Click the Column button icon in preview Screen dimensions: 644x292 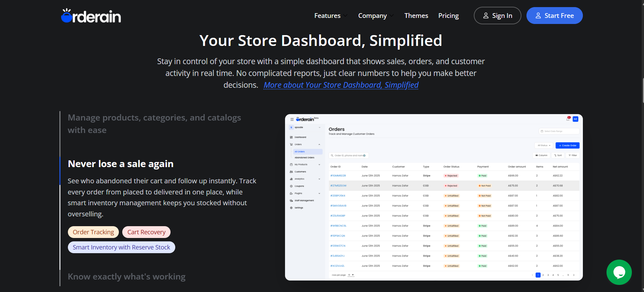[x=537, y=155]
